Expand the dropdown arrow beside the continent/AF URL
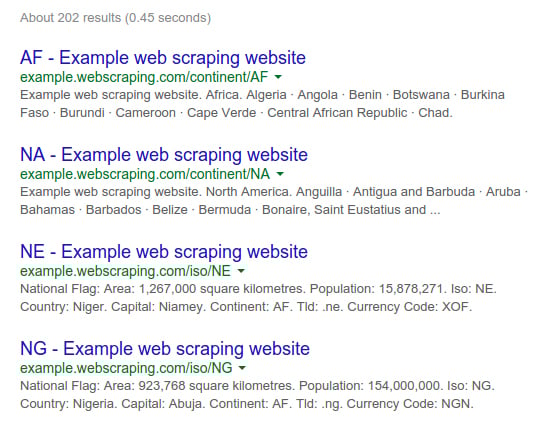This screenshot has width=541, height=425. pyautogui.click(x=278, y=77)
